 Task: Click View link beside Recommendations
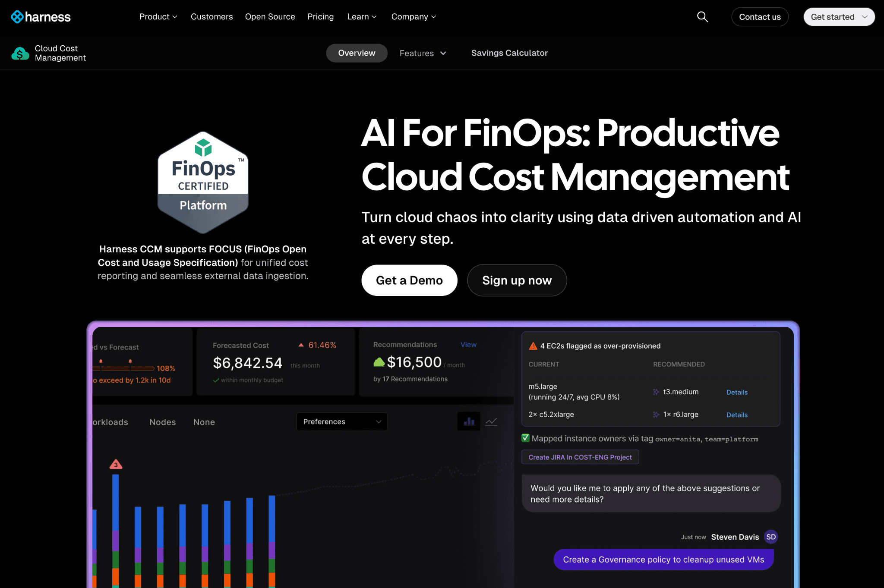pyautogui.click(x=468, y=345)
